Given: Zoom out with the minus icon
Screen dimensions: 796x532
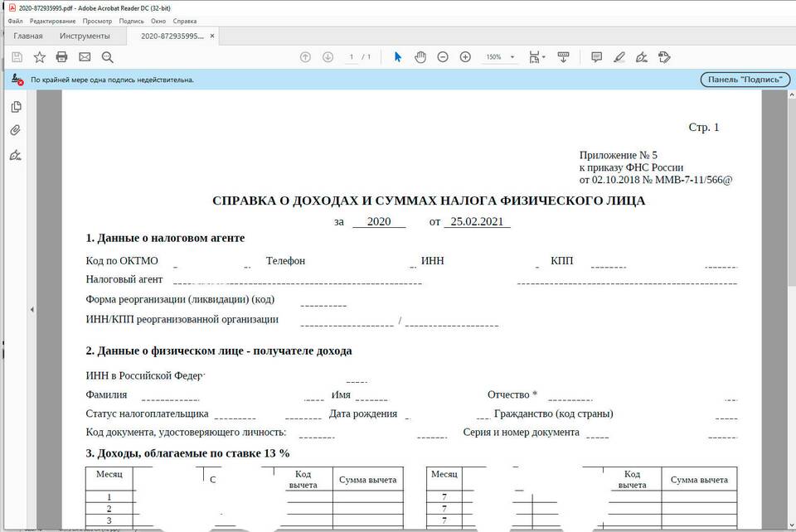Looking at the screenshot, I should point(443,57).
